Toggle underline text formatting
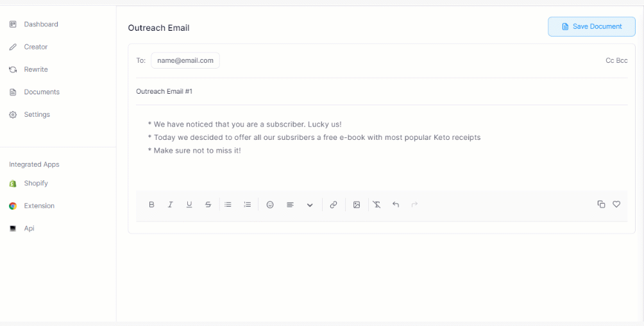The height and width of the screenshot is (326, 644). click(x=189, y=205)
